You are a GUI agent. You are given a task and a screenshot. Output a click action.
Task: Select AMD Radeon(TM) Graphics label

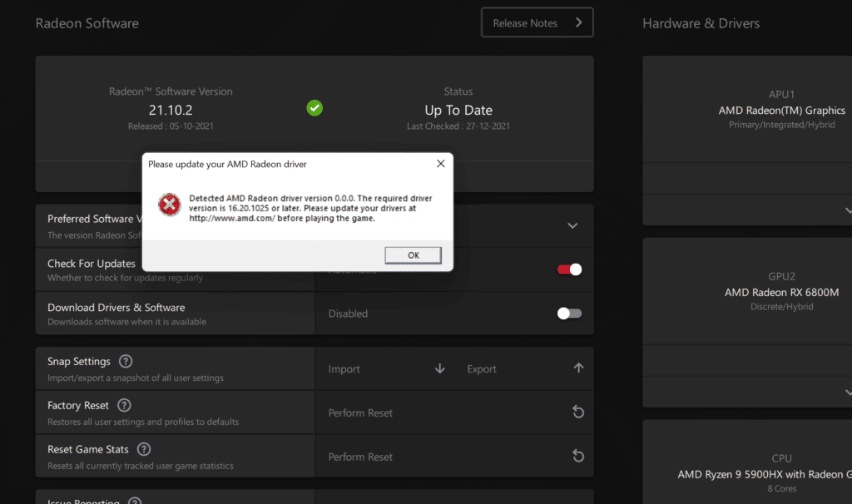[x=781, y=111]
